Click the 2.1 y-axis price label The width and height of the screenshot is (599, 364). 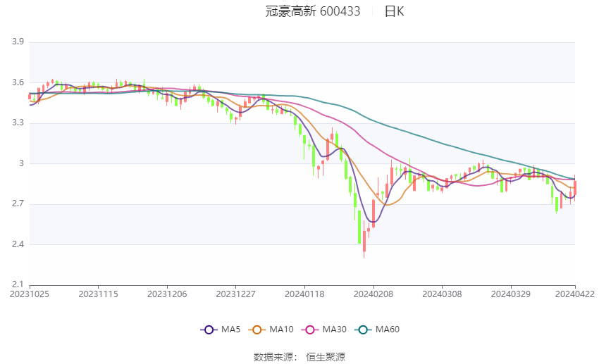[18, 285]
